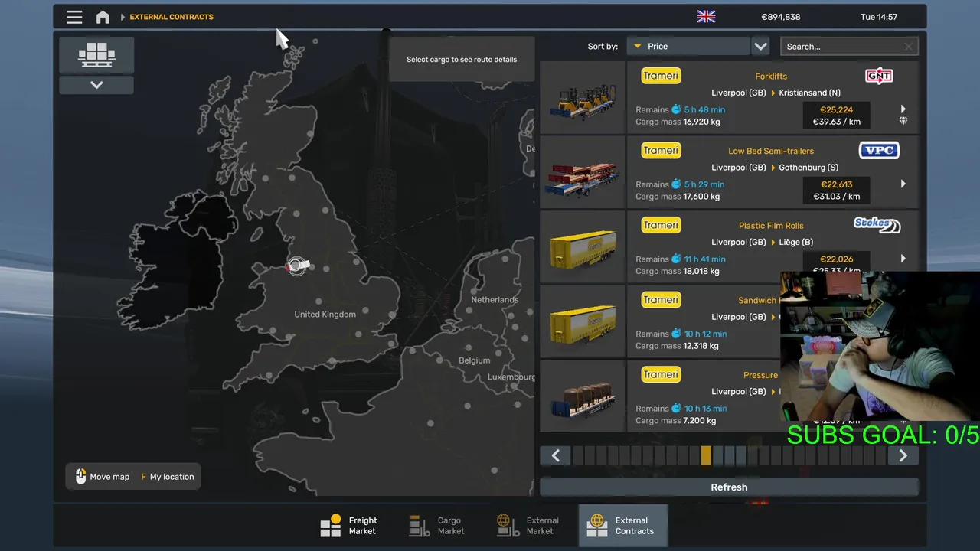Click the Trameri logo on Pressure job
This screenshot has width=980, height=551.
pyautogui.click(x=661, y=374)
